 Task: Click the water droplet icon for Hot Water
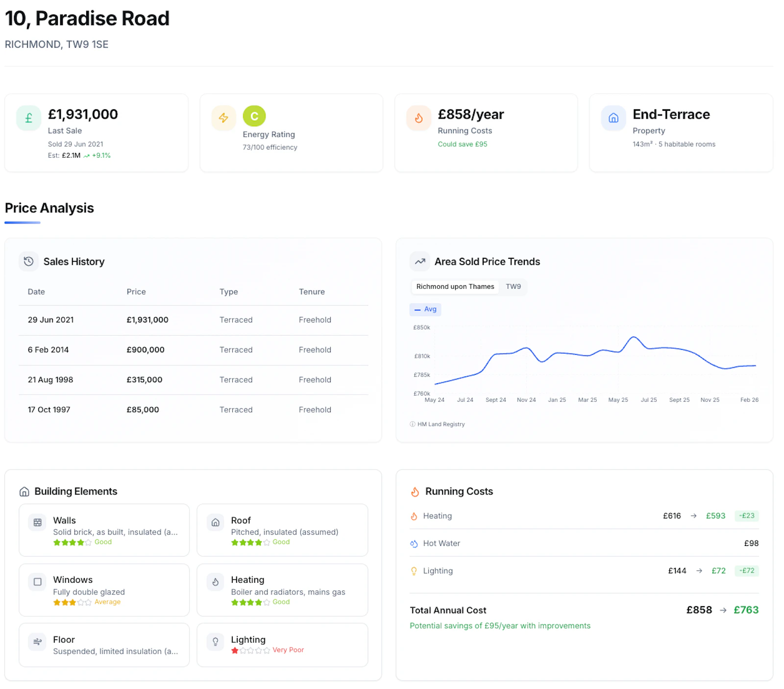click(414, 543)
